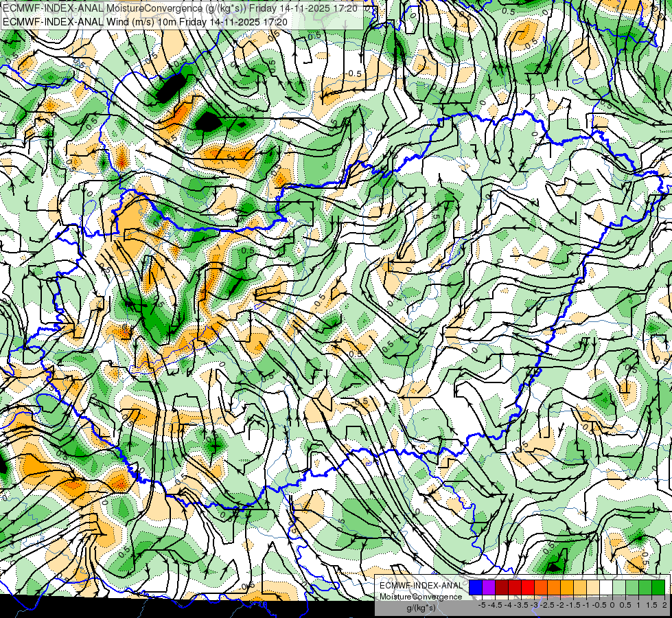The width and height of the screenshot is (672, 618).
Task: Select the darkest red swatch for -4.5 to -4
Action: pos(502,588)
